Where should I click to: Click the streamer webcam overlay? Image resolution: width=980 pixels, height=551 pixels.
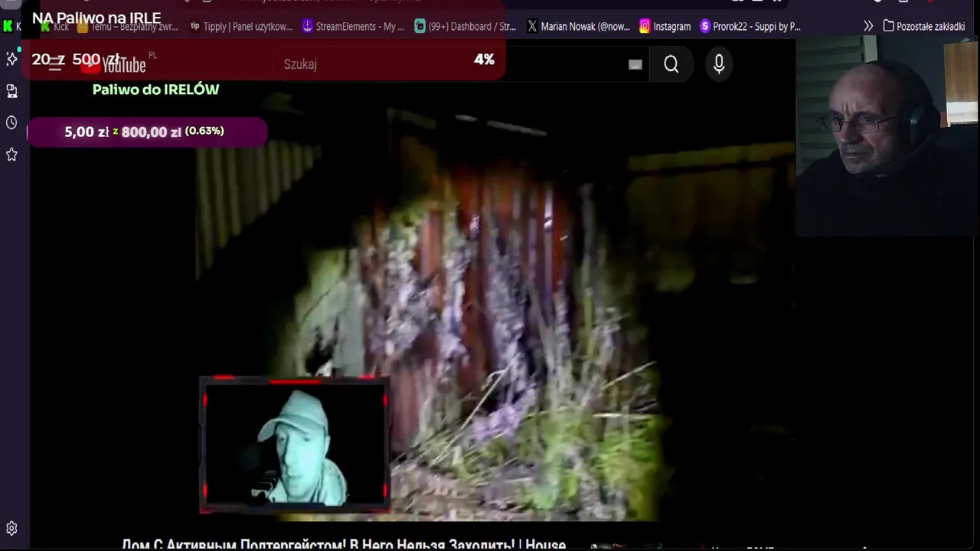887,136
